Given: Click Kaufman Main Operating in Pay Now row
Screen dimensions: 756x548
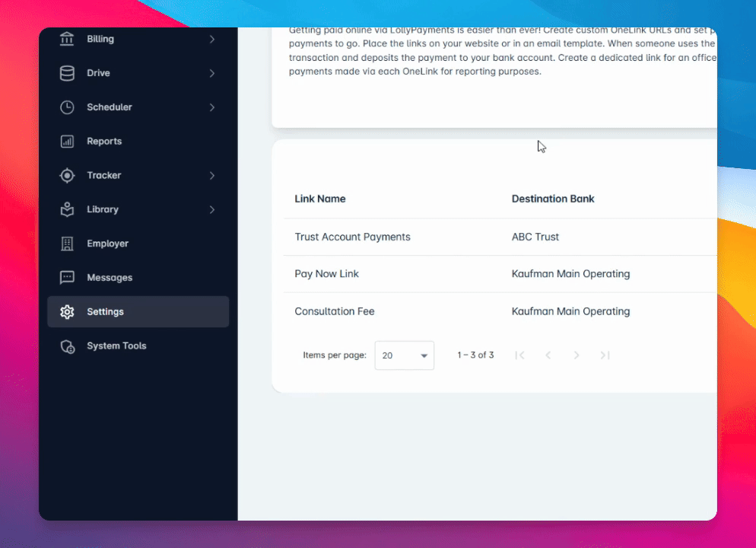Looking at the screenshot, I should [x=571, y=274].
